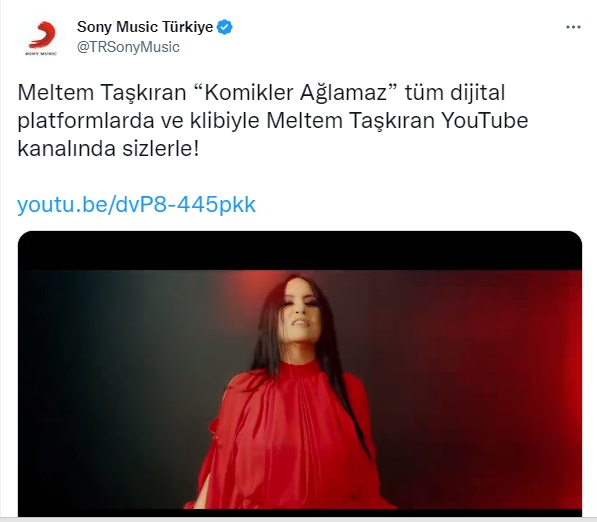Open the Sony Music logo avatar
The width and height of the screenshot is (597, 522).
click(41, 38)
